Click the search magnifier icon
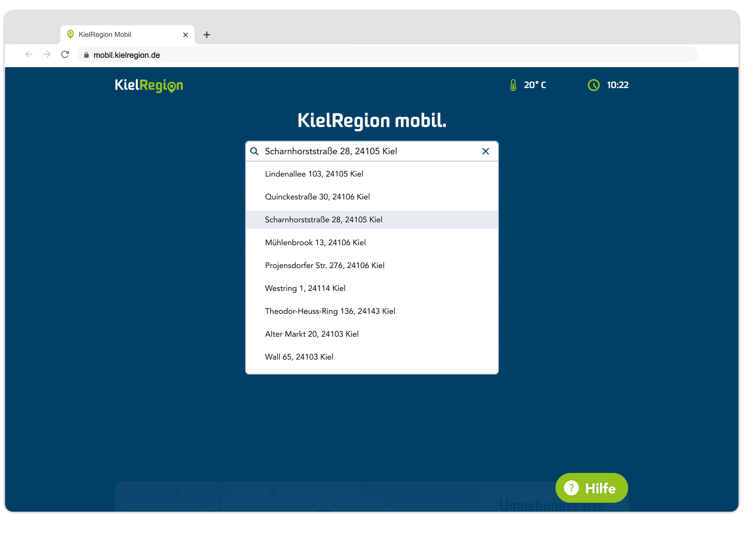 (x=254, y=151)
